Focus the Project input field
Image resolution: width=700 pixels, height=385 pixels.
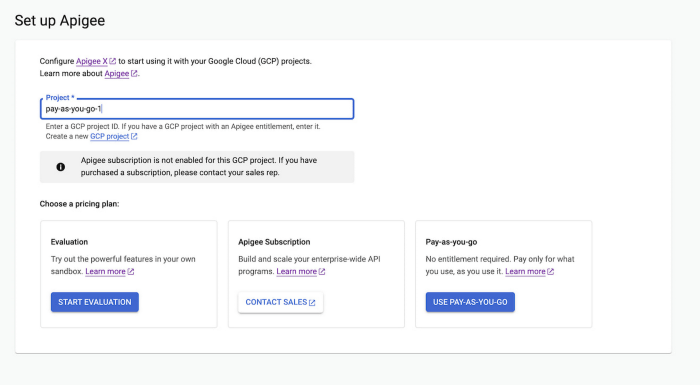[197, 109]
